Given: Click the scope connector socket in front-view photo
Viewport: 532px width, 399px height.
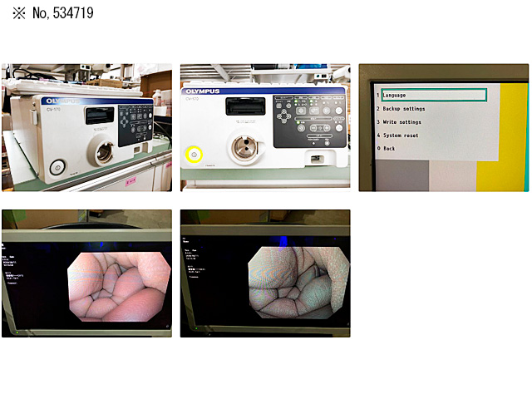Looking at the screenshot, I should 244,147.
